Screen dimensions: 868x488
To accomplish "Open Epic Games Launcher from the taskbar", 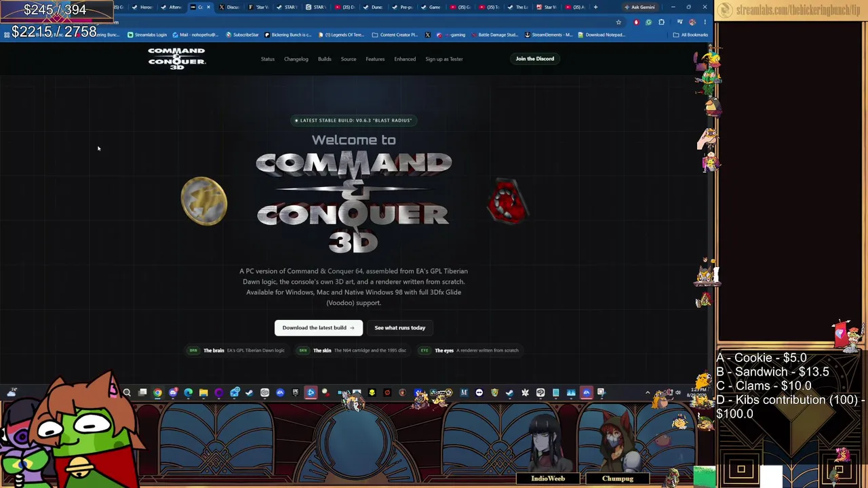I will coord(296,392).
